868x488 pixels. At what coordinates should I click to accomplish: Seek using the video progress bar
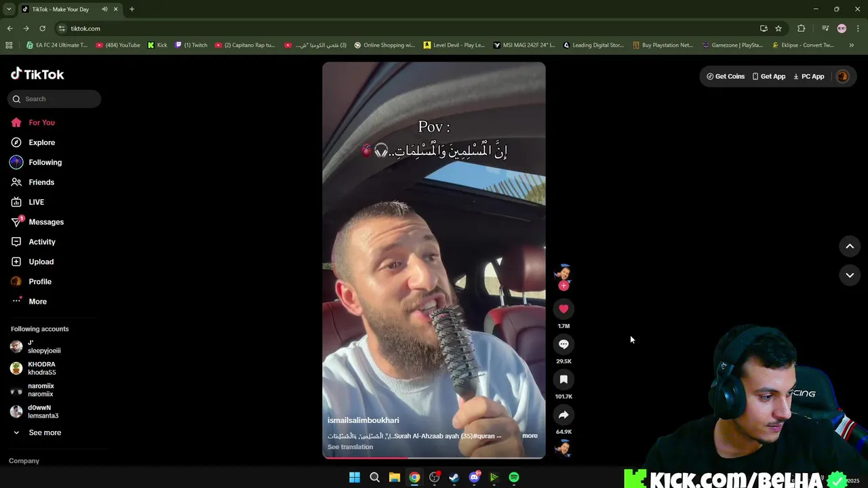pyautogui.click(x=434, y=457)
